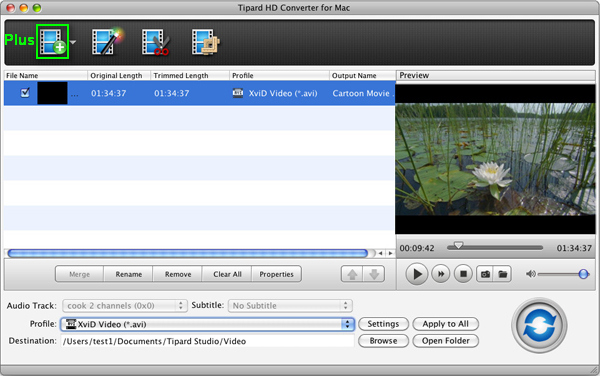
Task: Click the scroll left arrow
Action: (380, 253)
